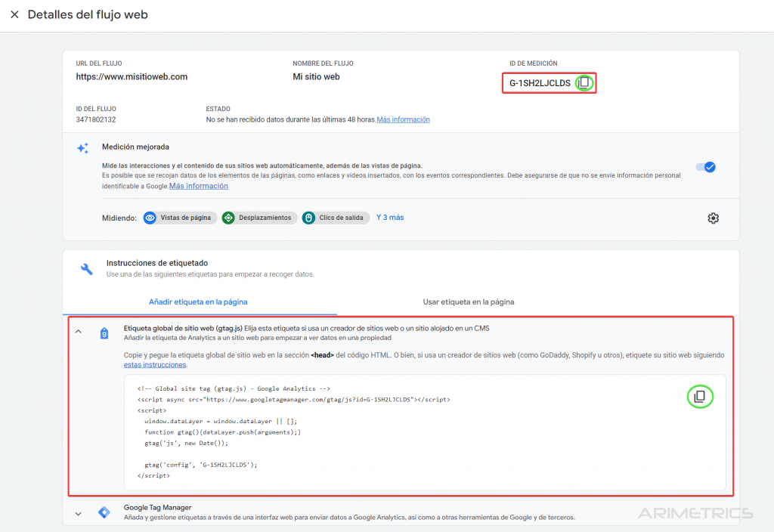Open enhanced measurement settings gear
This screenshot has width=774, height=532.
pos(713,218)
